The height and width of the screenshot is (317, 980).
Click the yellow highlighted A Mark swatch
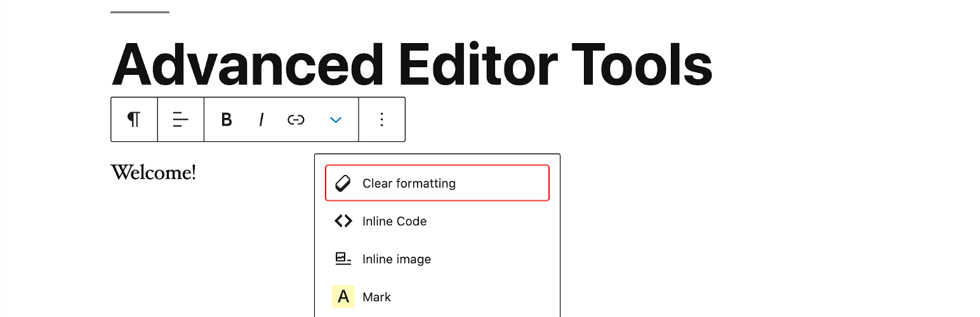point(343,297)
